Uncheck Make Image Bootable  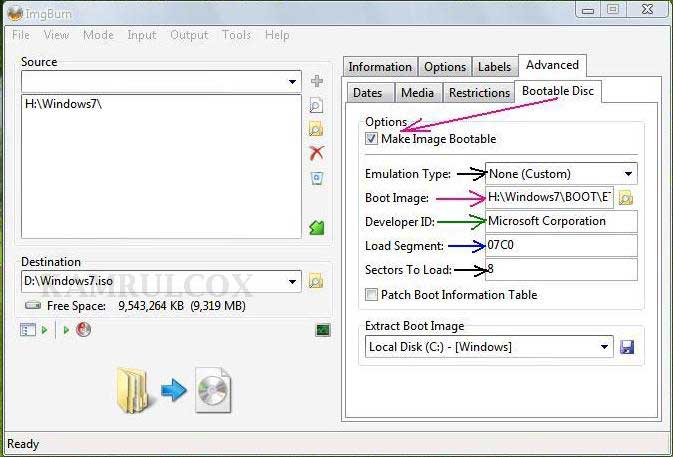371,139
